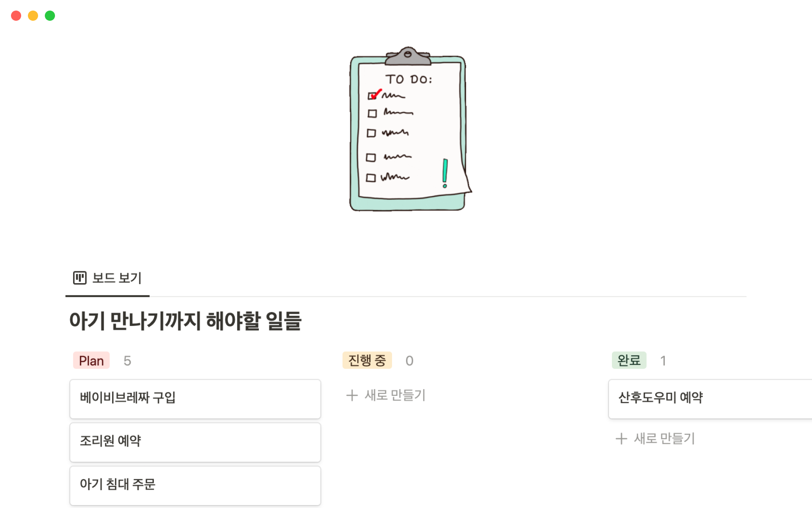The image size is (812, 508).
Task: Click the board view icon
Action: 80,278
